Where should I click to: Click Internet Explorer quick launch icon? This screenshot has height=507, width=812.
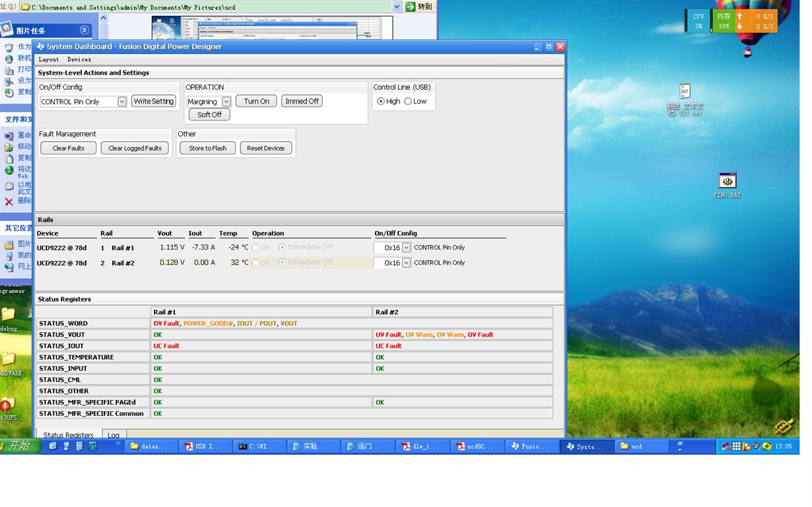[x=53, y=446]
